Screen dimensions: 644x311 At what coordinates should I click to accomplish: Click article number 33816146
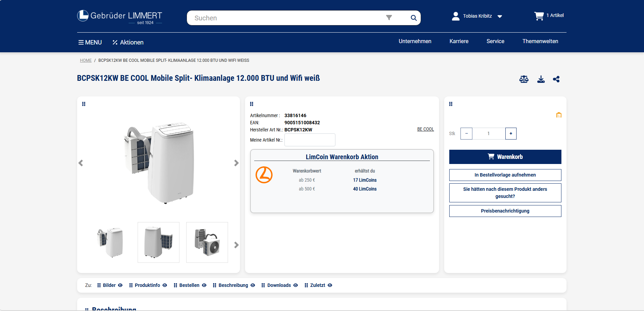295,115
